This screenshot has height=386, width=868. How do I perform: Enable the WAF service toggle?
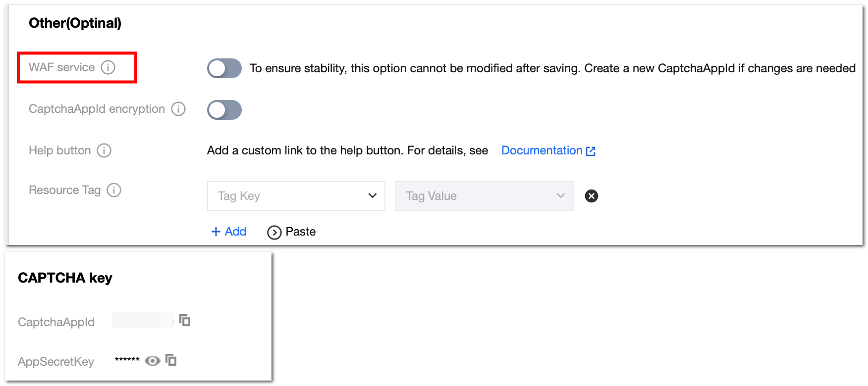point(224,68)
